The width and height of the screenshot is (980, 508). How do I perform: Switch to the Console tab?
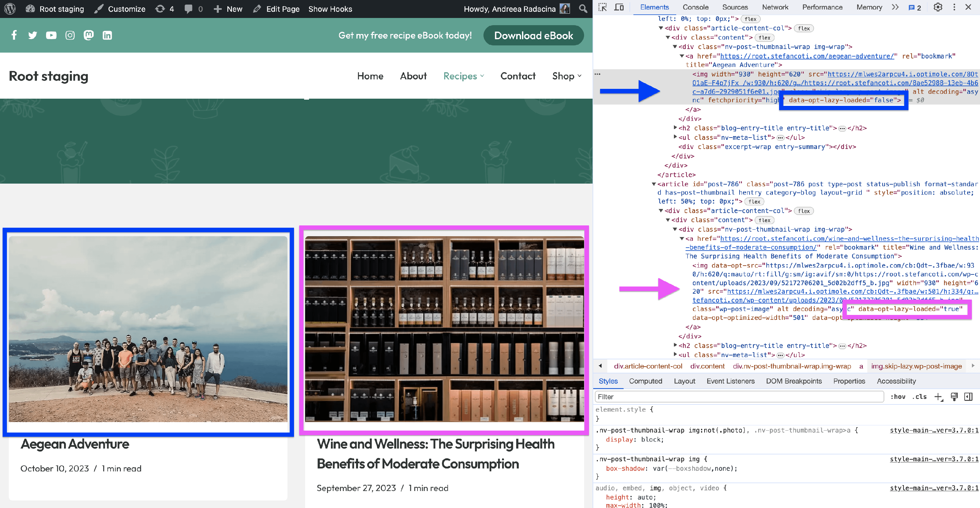point(695,7)
